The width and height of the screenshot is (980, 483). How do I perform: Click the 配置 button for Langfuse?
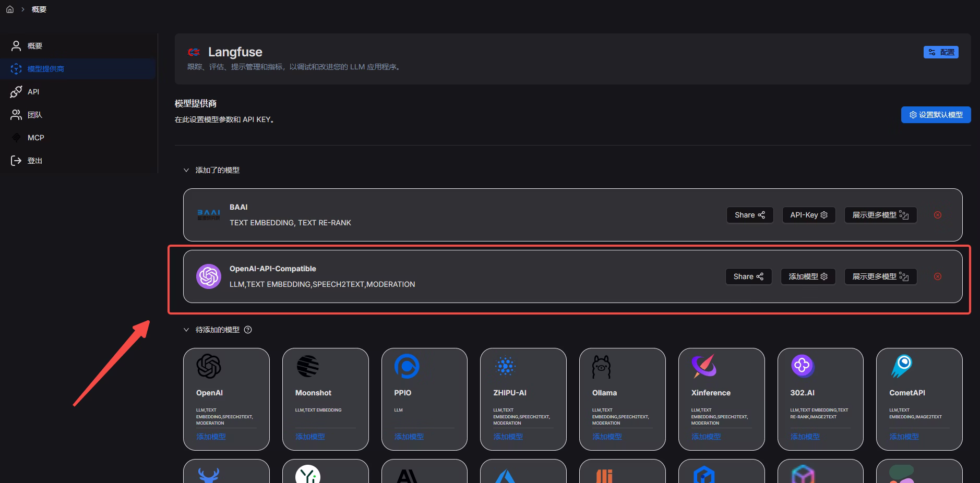941,52
